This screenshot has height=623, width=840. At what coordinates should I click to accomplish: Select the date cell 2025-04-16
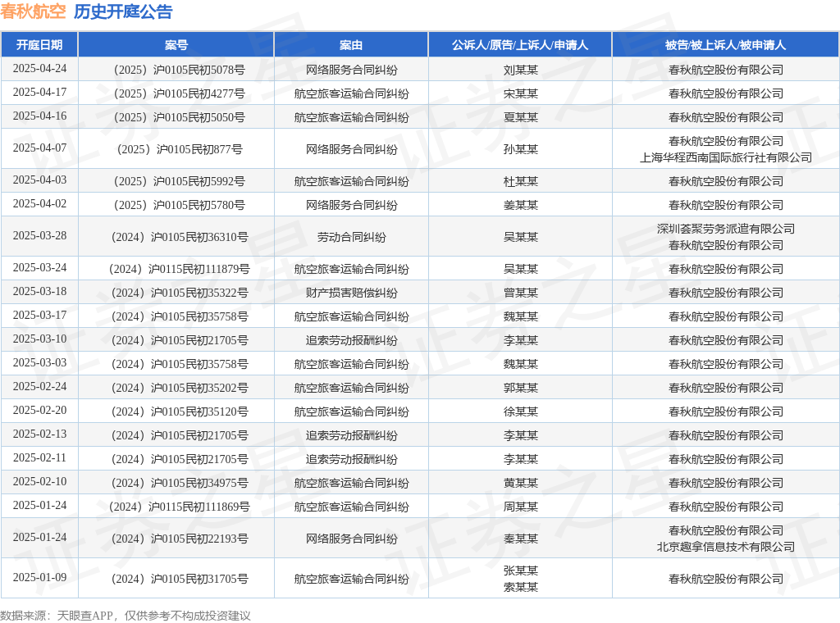[x=39, y=116]
